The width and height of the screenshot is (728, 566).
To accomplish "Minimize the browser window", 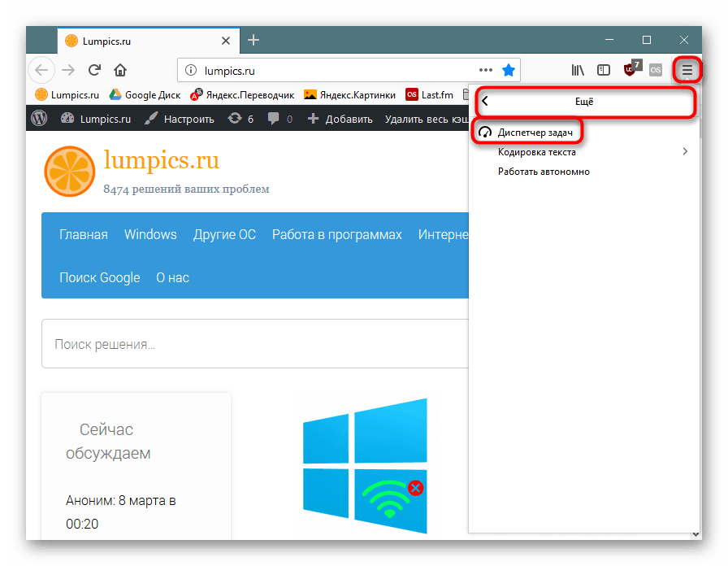I will [x=609, y=41].
